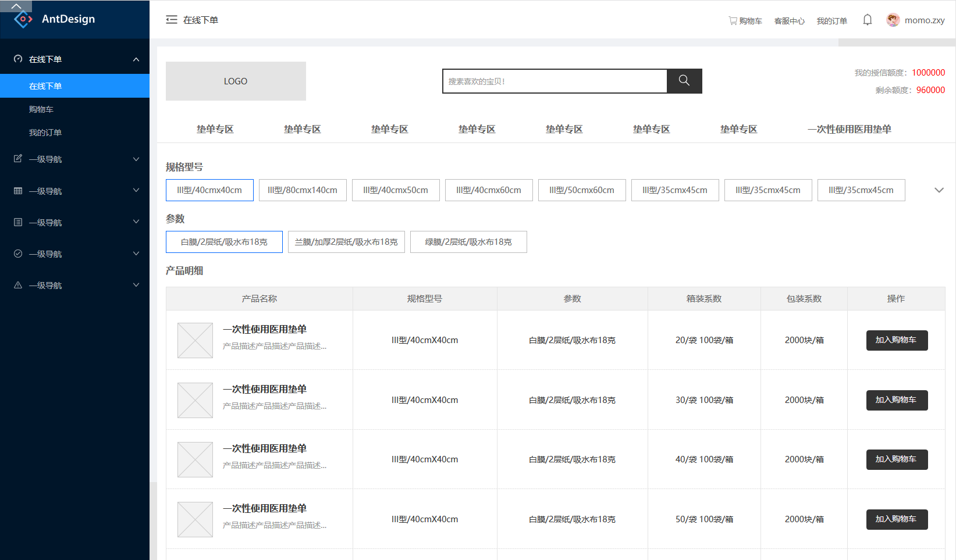
Task: Add the 20/袋 product to cart
Action: pos(897,340)
